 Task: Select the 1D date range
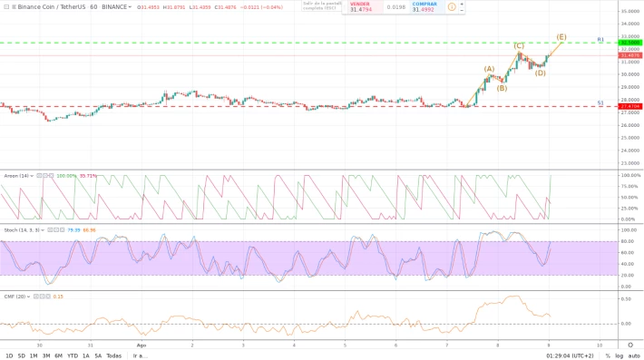(x=9, y=355)
